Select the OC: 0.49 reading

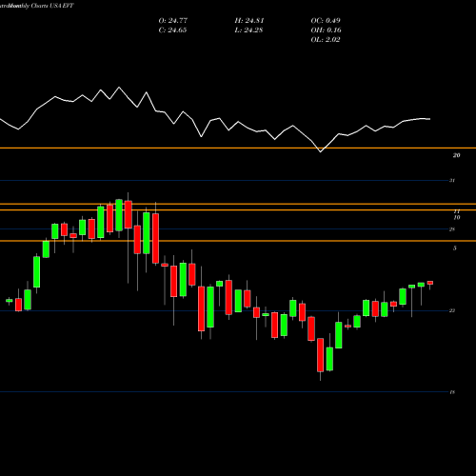[326, 21]
